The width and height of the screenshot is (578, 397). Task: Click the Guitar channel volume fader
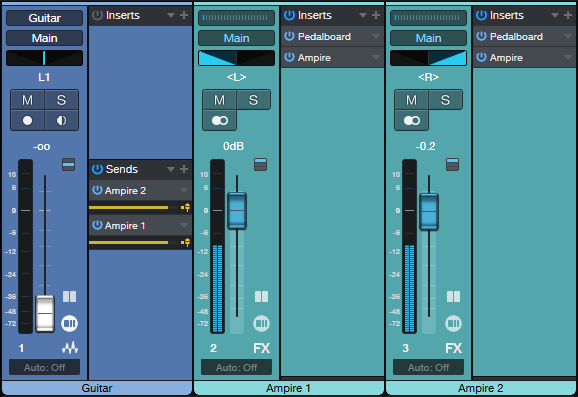[x=45, y=313]
